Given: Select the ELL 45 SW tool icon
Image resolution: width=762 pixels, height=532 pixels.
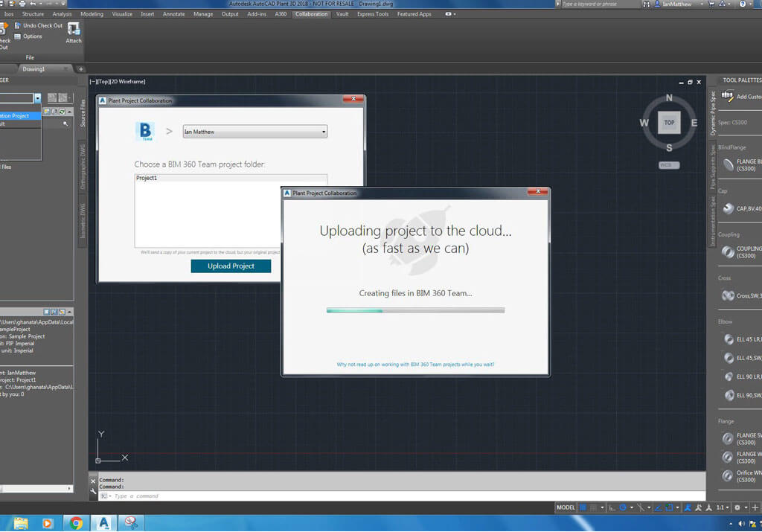Looking at the screenshot, I should 729,358.
